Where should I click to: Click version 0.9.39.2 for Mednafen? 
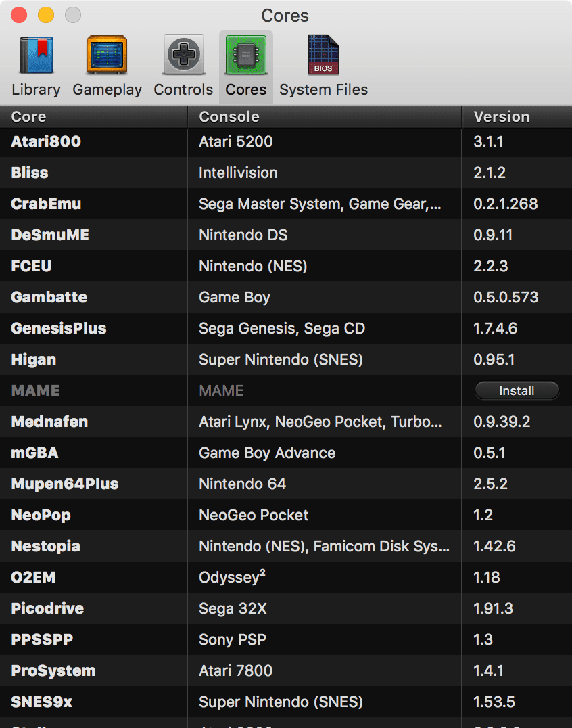(x=502, y=422)
